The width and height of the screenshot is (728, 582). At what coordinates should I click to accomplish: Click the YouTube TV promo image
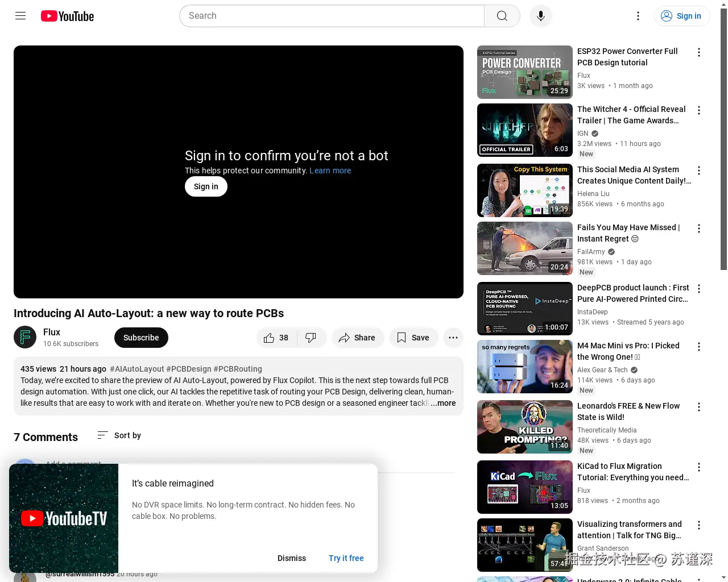click(x=64, y=518)
